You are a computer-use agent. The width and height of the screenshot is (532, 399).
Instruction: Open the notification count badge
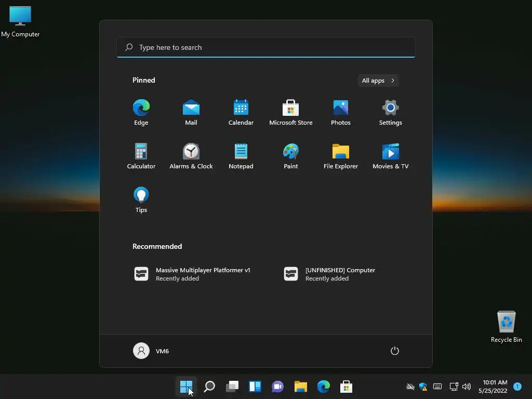(x=517, y=387)
